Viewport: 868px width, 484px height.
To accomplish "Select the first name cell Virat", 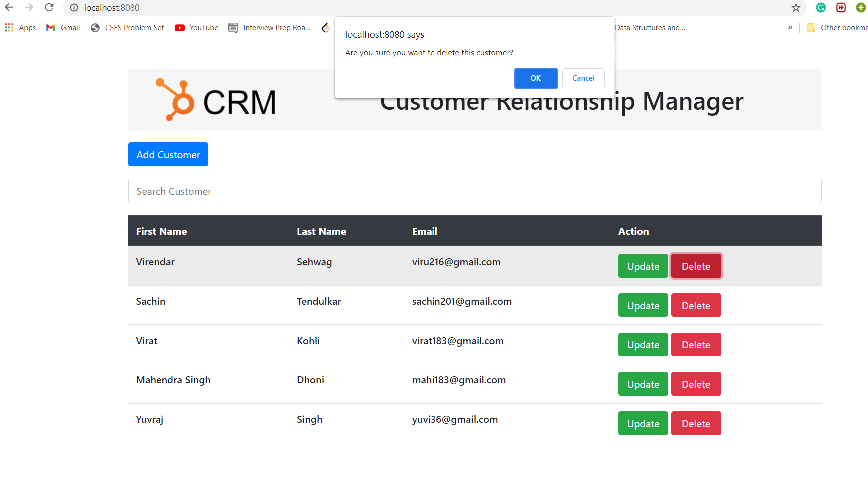I will [x=147, y=341].
